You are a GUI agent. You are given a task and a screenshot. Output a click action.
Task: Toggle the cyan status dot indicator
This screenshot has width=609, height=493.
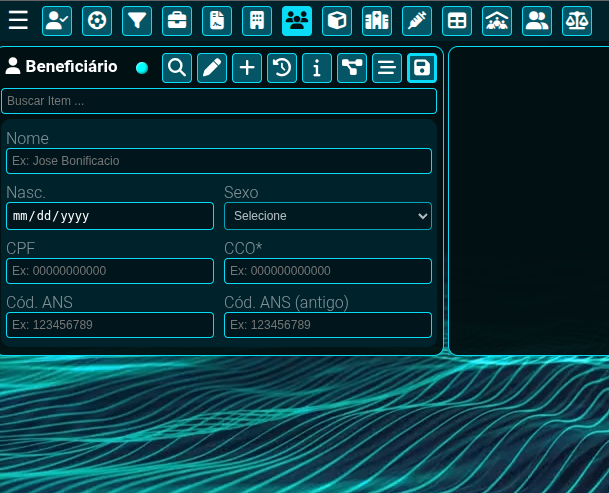coord(142,68)
